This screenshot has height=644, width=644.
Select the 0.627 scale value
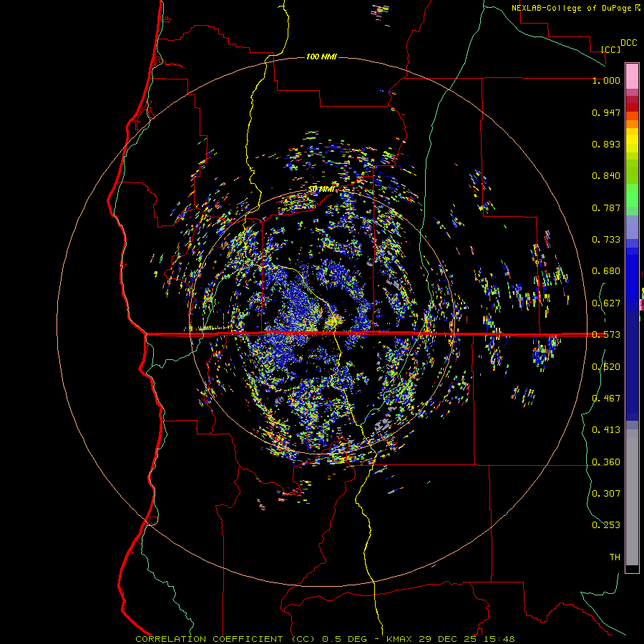pyautogui.click(x=606, y=303)
